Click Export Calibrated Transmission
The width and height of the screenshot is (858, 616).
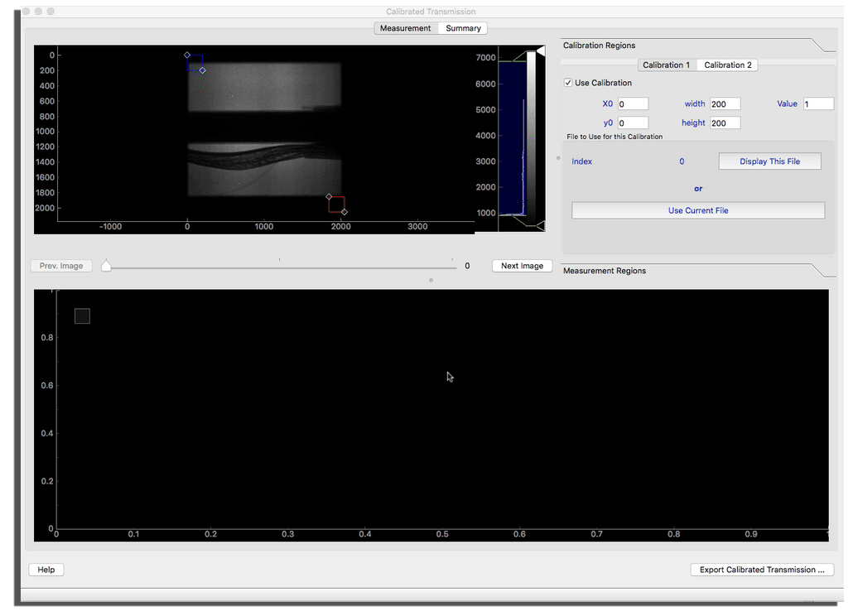pyautogui.click(x=761, y=570)
